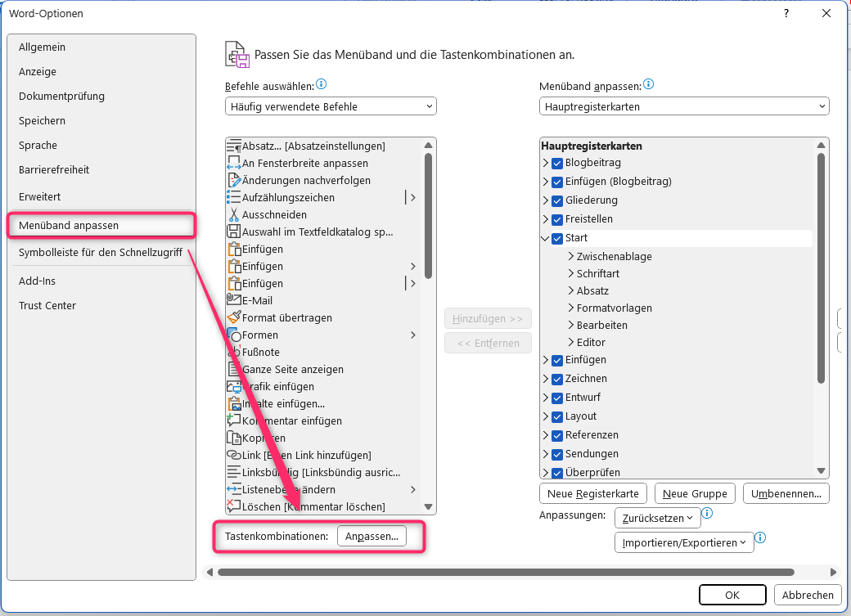Toggle the Zeichnen checkbox
This screenshot has height=616, width=851.
pyautogui.click(x=557, y=379)
